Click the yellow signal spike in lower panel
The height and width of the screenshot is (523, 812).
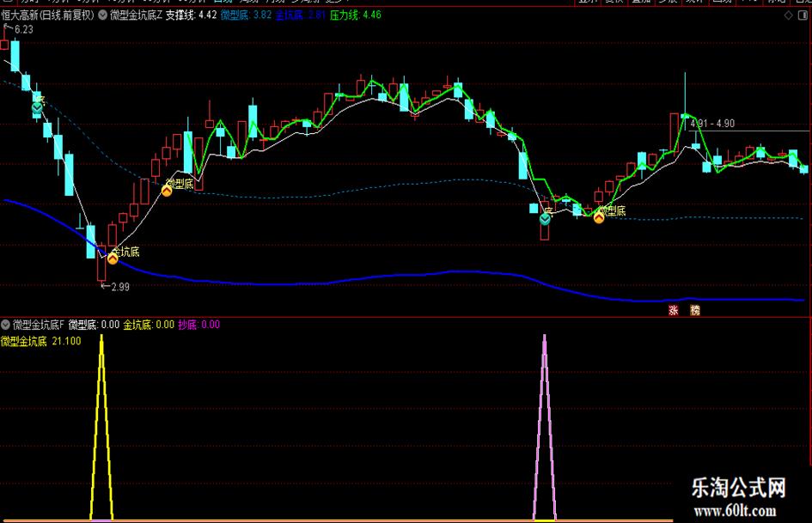point(101,428)
